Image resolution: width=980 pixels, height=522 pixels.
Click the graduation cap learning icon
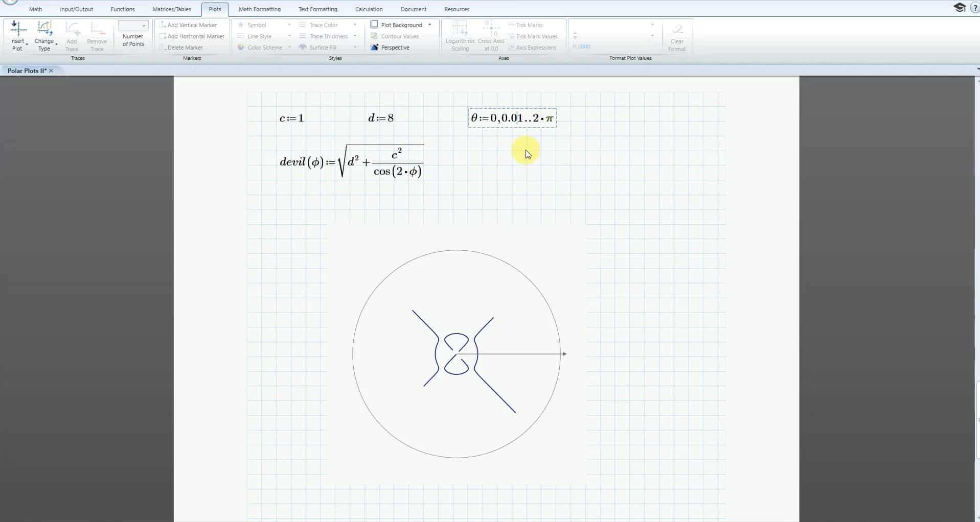coord(959,8)
